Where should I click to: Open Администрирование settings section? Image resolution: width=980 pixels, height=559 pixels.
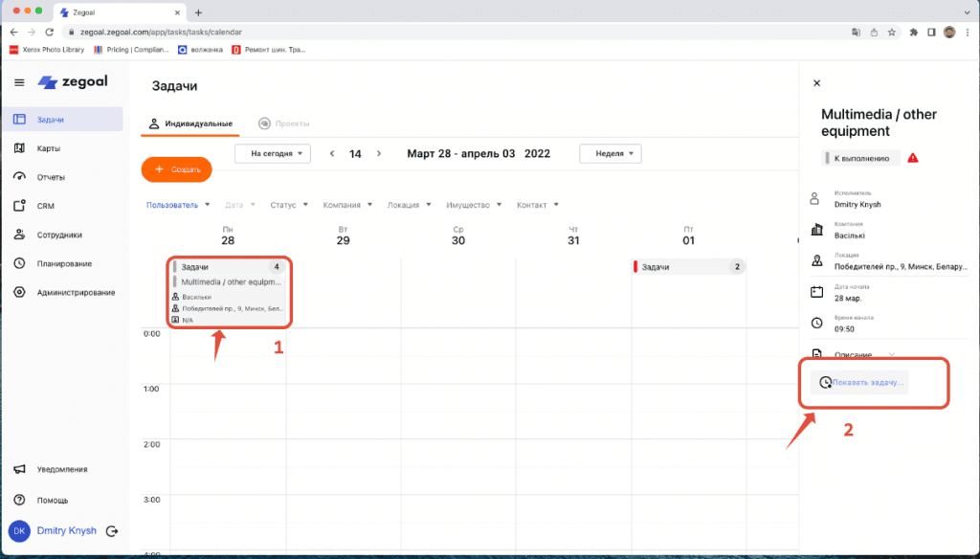76,292
